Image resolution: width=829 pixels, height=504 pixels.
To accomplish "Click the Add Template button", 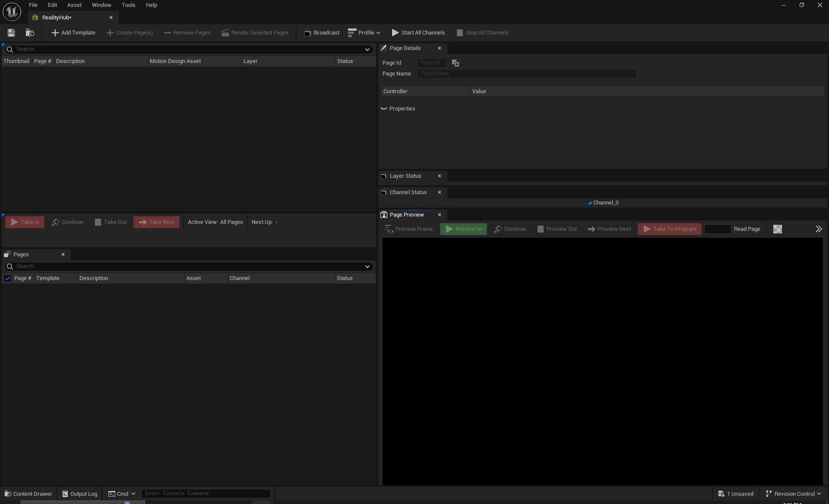I will click(x=73, y=33).
